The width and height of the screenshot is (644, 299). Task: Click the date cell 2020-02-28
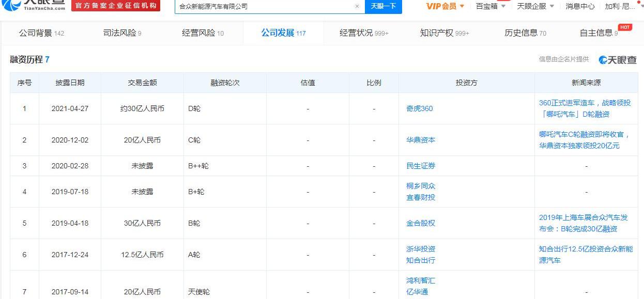[70, 166]
